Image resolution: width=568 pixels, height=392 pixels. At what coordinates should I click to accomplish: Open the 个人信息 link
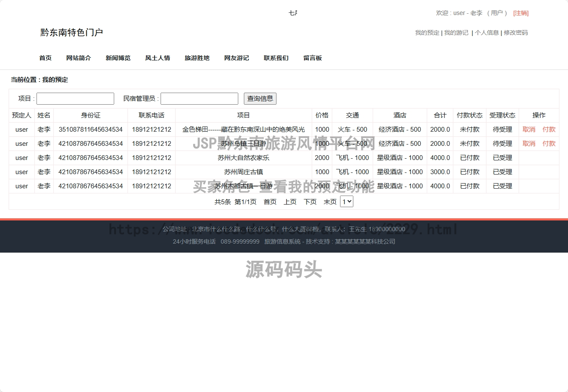click(x=487, y=33)
